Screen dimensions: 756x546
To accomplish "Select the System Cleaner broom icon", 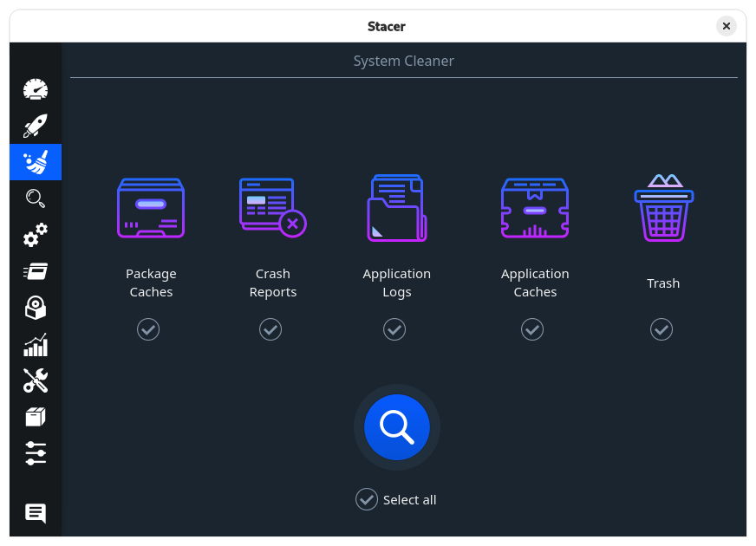I will pos(36,162).
